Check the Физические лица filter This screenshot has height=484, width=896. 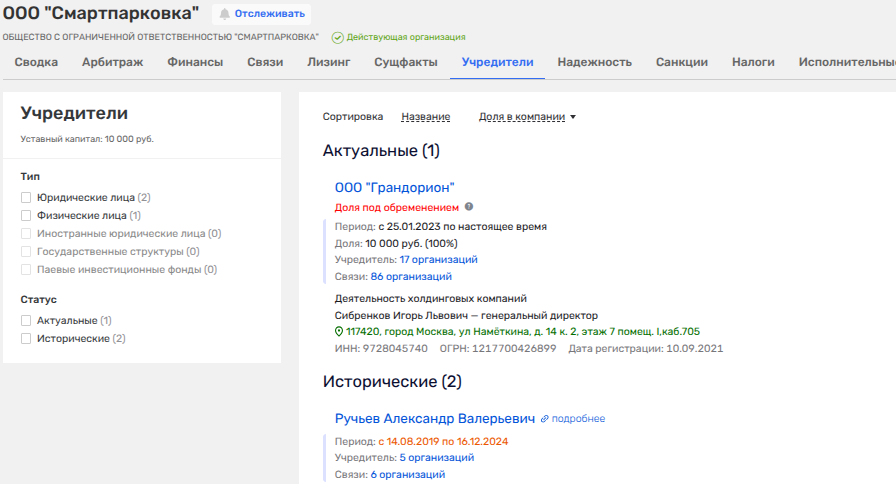click(x=27, y=215)
